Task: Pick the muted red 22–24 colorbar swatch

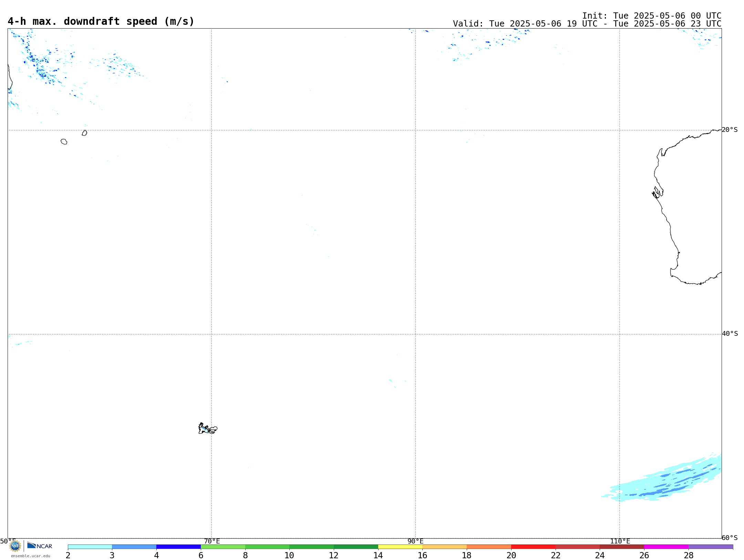Action: pos(578,547)
